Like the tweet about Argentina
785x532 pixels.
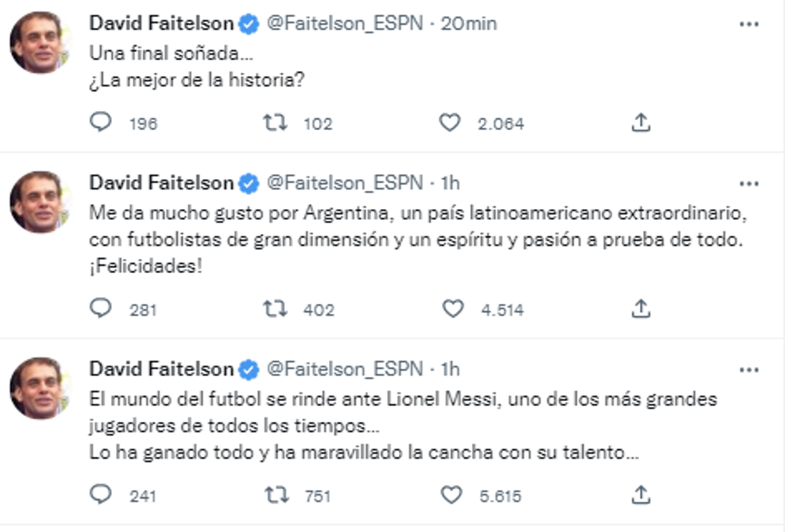click(453, 310)
